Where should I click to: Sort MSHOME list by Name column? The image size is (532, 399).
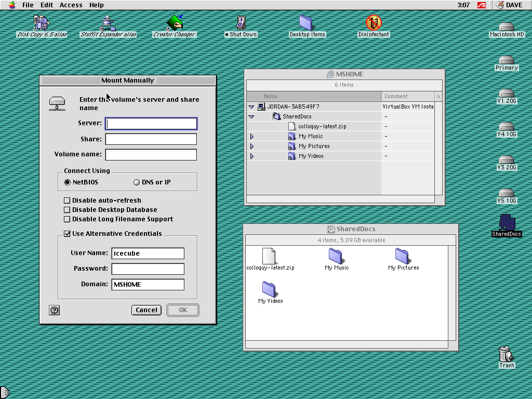pyautogui.click(x=314, y=96)
